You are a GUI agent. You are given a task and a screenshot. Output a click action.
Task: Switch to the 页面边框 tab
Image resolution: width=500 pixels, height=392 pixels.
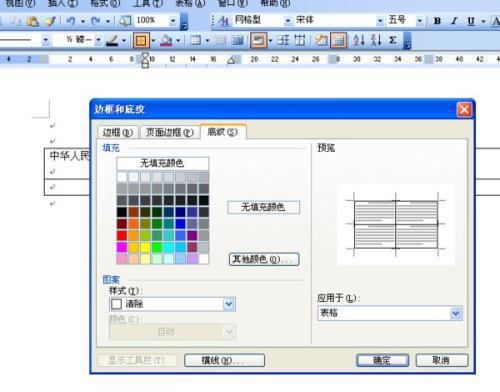pos(170,132)
